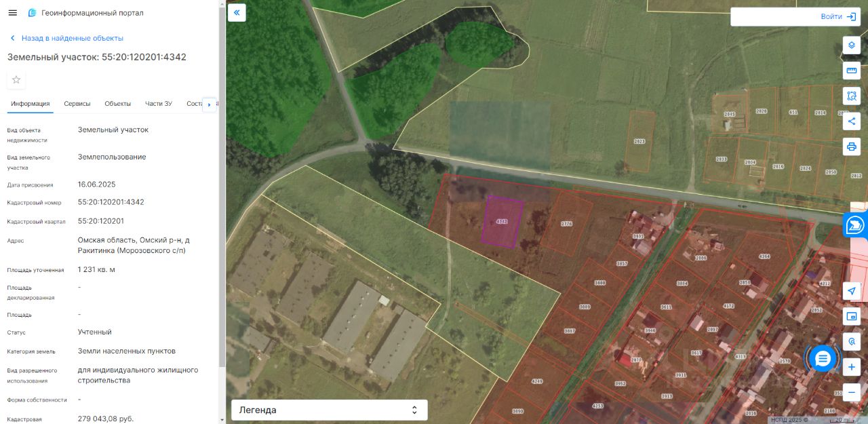Switch to the Сервисы tab

point(77,104)
